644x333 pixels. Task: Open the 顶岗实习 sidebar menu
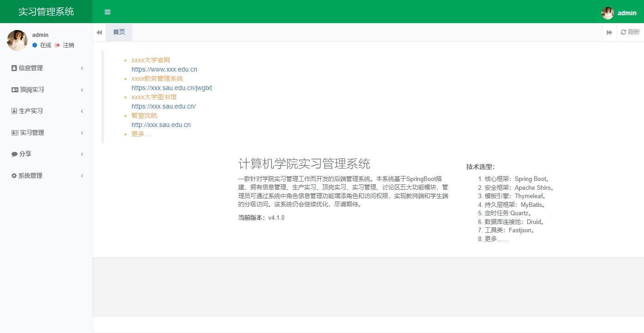click(x=46, y=90)
